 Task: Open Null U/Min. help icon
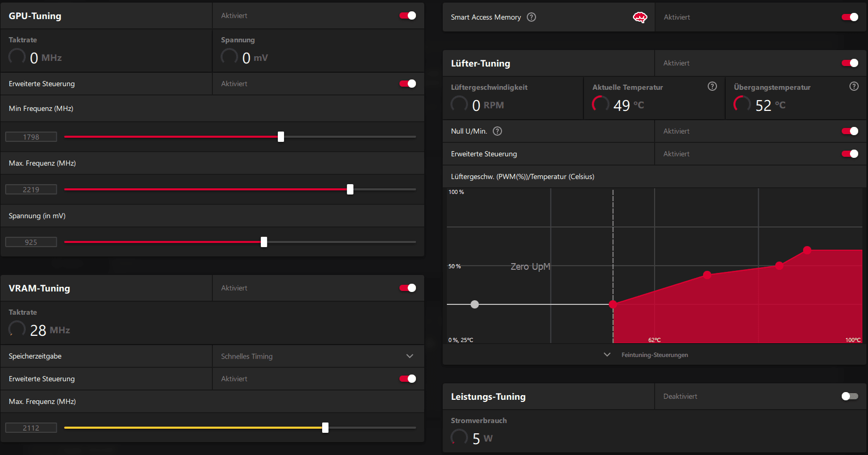point(497,131)
